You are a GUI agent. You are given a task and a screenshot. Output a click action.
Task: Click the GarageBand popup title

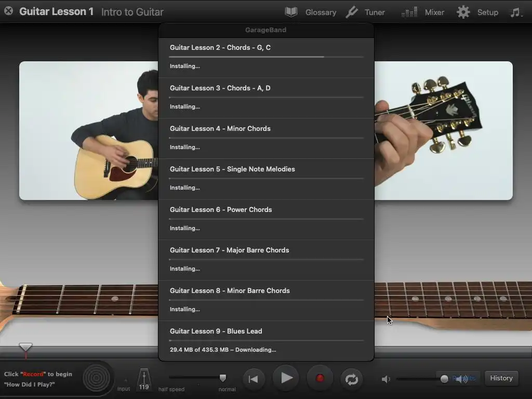(x=265, y=30)
